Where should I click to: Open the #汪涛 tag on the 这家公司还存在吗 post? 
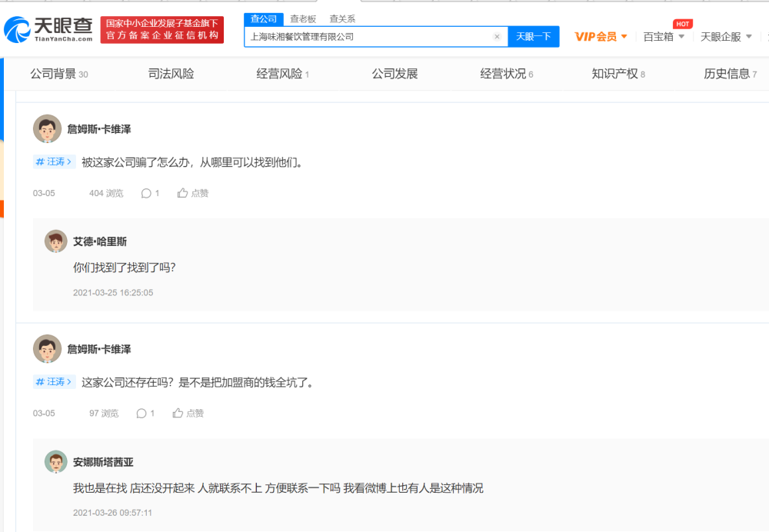(x=54, y=382)
